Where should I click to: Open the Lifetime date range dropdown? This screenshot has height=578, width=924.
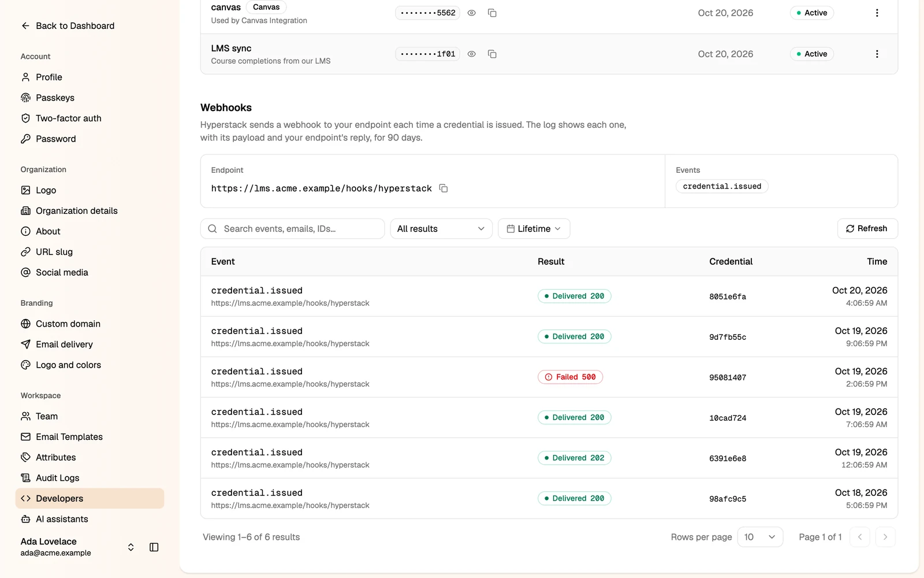534,229
